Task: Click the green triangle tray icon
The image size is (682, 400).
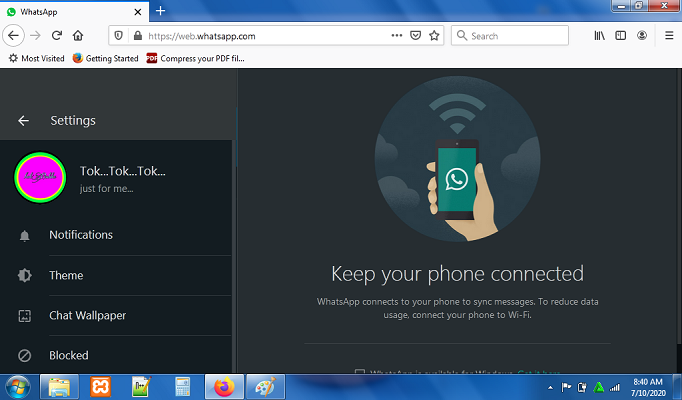Action: click(x=598, y=387)
